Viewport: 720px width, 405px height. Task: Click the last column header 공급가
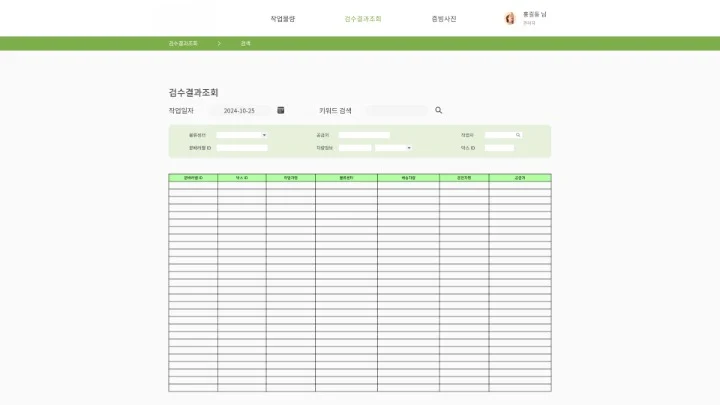(520, 178)
